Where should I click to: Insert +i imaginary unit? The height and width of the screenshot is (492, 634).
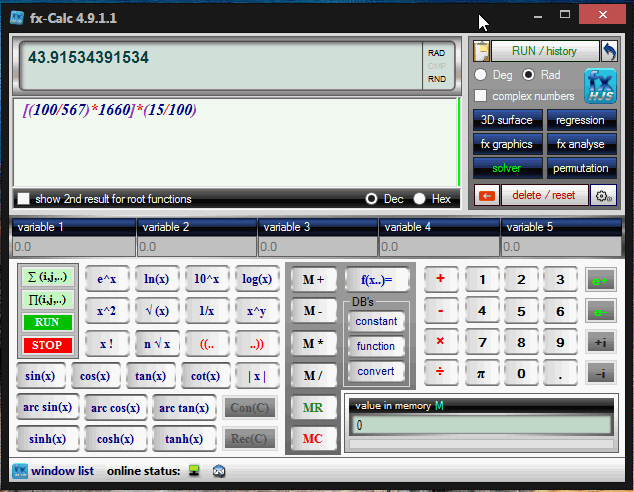[600, 343]
